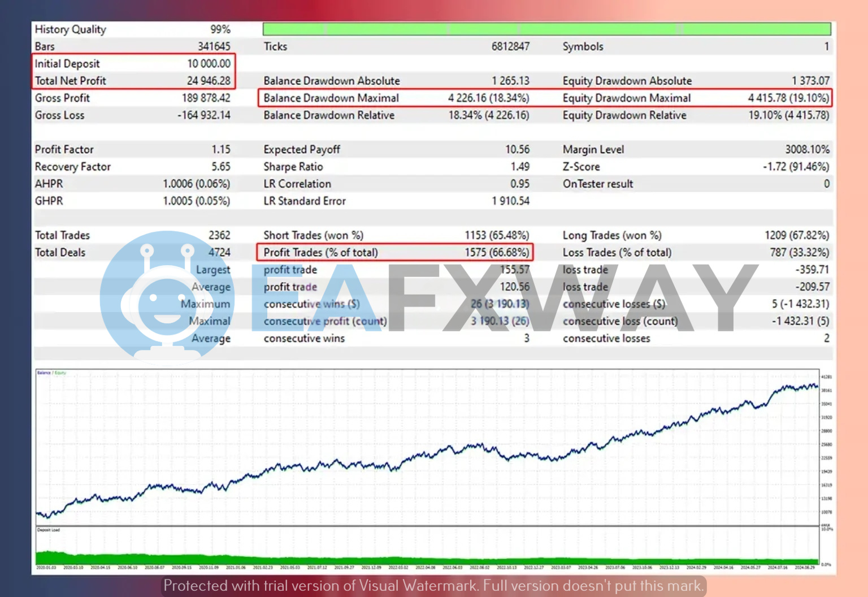Click the Balance / Equity chart legend
This screenshot has height=597, width=868.
click(51, 373)
